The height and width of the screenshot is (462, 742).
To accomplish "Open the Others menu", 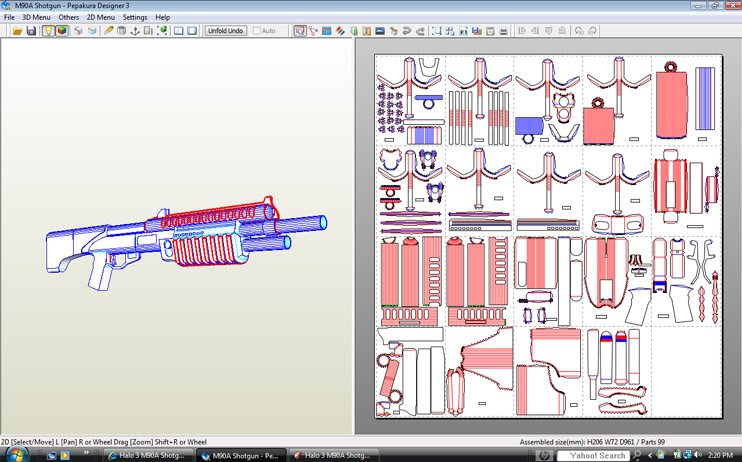I will 69,17.
